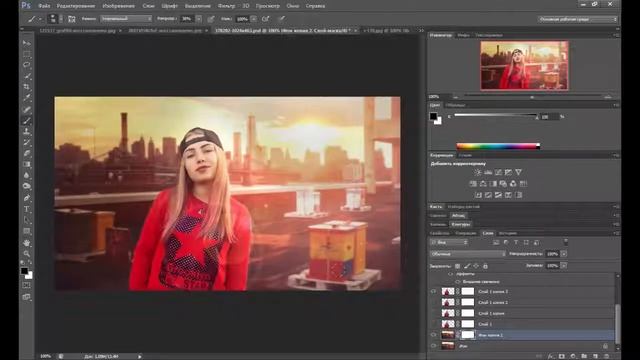Open the layer filter kind dropdown

tap(449, 242)
